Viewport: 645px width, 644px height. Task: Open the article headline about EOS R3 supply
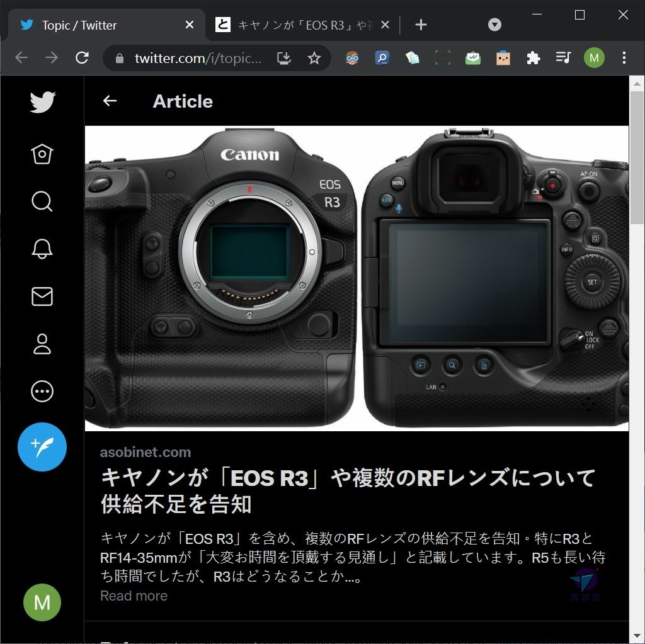pyautogui.click(x=348, y=490)
